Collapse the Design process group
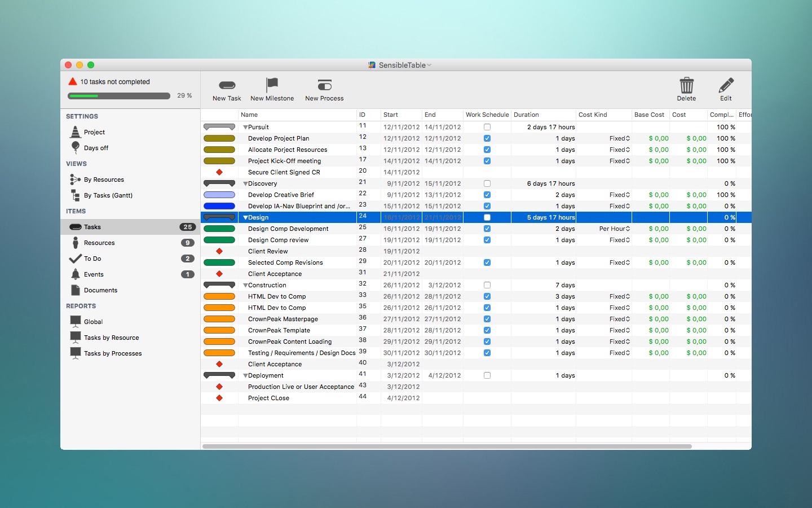The height and width of the screenshot is (508, 812). (245, 218)
